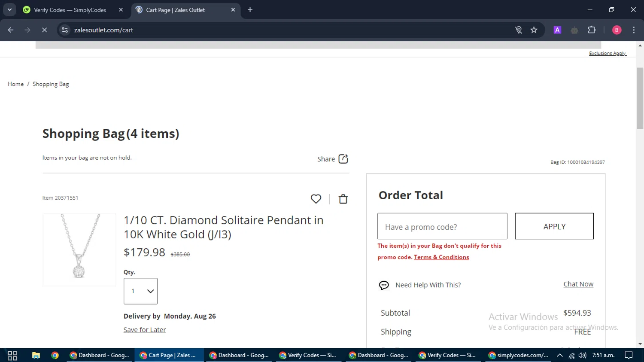This screenshot has height=362, width=644.
Task: Close the Verify Codes SimplyCodes tab
Action: (121, 10)
